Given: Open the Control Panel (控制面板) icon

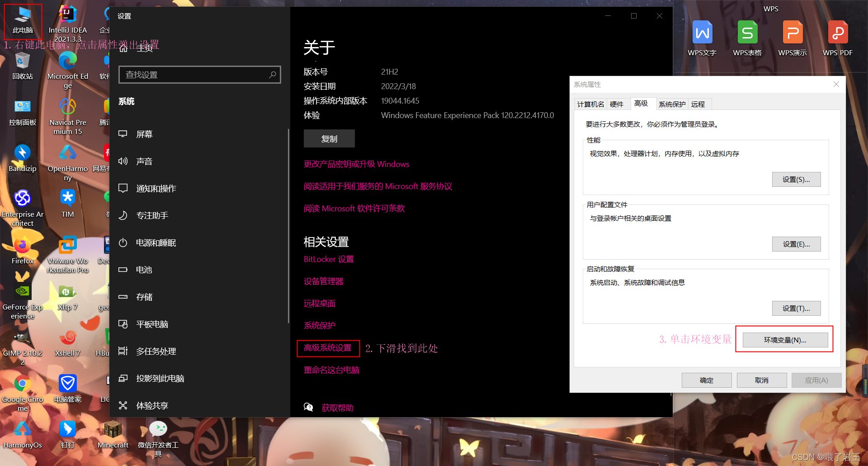Looking at the screenshot, I should (x=23, y=112).
